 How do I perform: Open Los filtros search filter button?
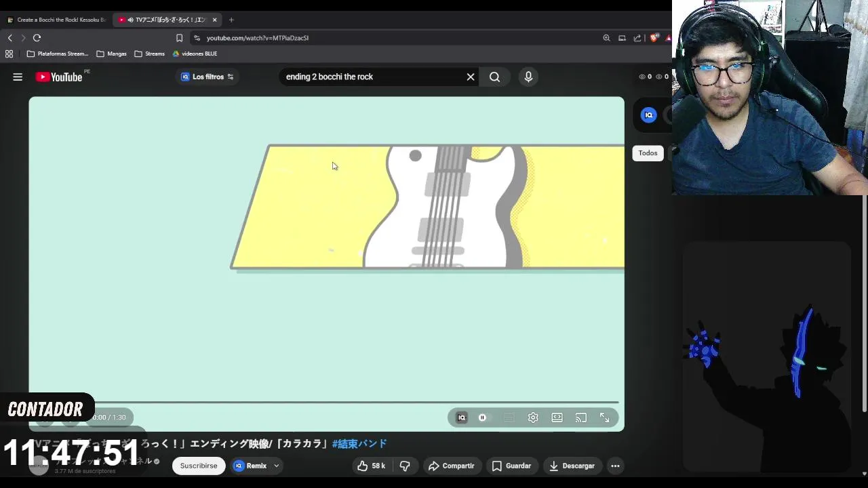click(207, 77)
